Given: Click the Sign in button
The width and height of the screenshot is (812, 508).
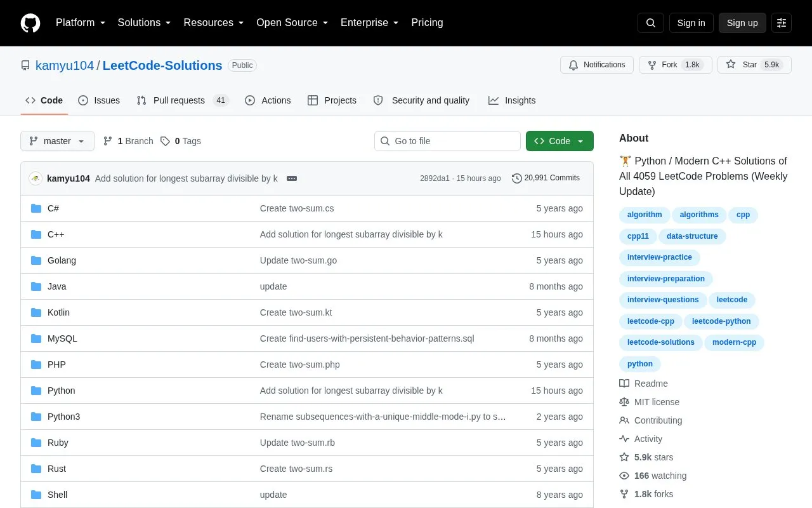Looking at the screenshot, I should 691,23.
